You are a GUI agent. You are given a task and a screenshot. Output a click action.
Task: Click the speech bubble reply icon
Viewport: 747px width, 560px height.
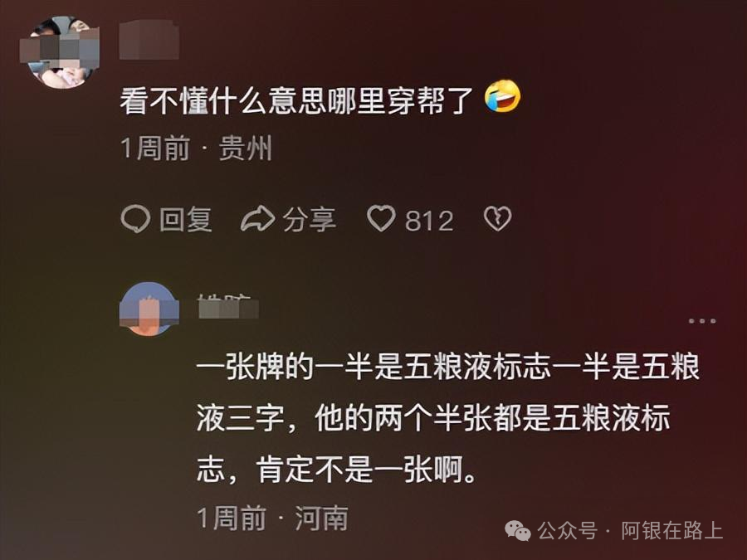pyautogui.click(x=135, y=219)
